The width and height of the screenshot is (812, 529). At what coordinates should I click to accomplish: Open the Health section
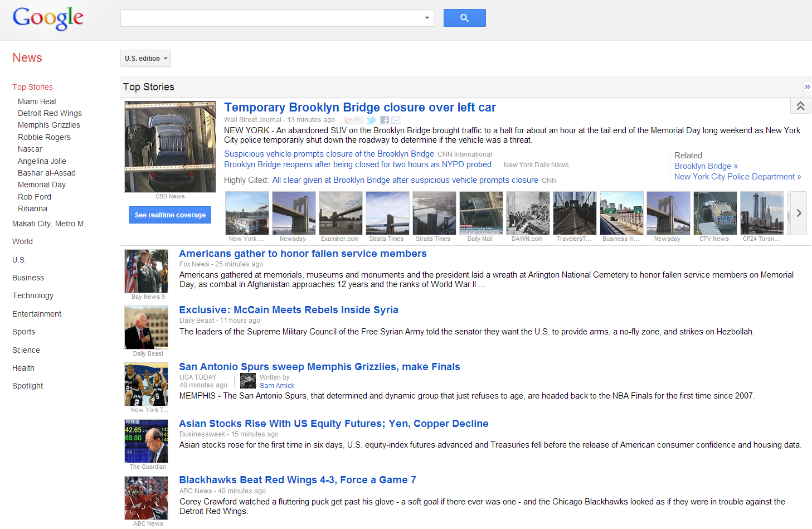(23, 368)
